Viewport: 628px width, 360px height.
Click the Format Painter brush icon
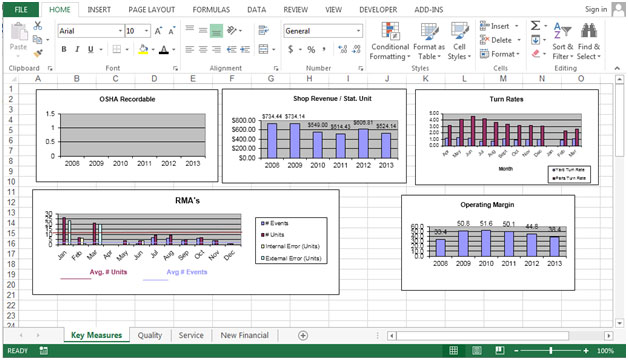click(38, 53)
